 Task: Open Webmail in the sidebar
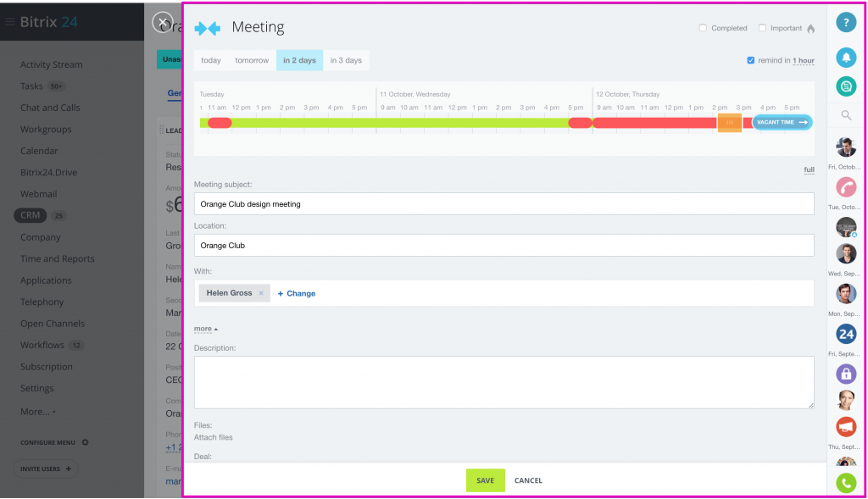click(x=39, y=194)
